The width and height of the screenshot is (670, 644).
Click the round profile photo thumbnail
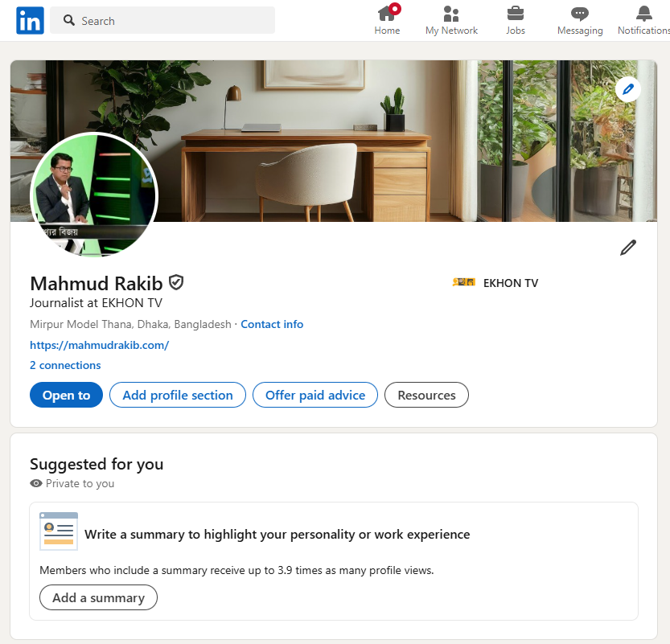94,195
